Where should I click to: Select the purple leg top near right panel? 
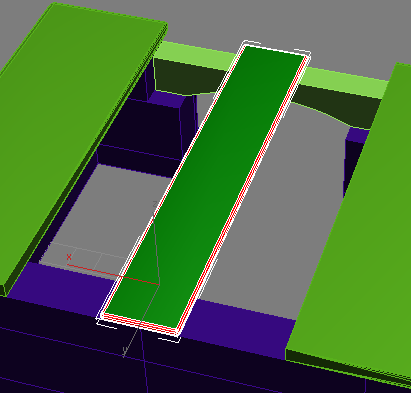357,136
